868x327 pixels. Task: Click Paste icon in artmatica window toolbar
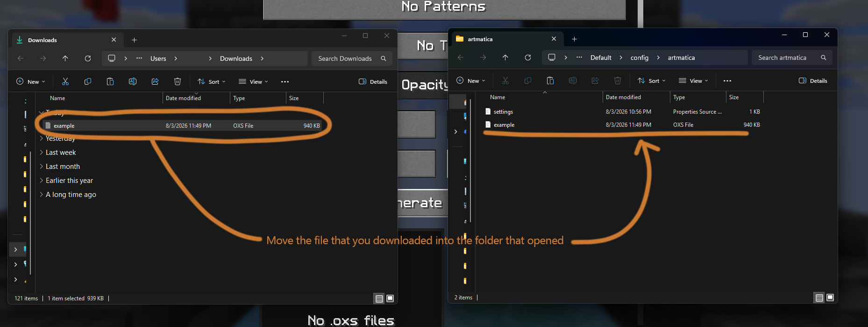click(x=550, y=80)
